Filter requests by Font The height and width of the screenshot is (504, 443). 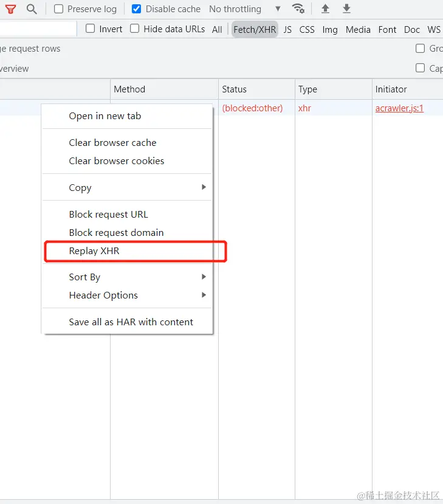[387, 30]
